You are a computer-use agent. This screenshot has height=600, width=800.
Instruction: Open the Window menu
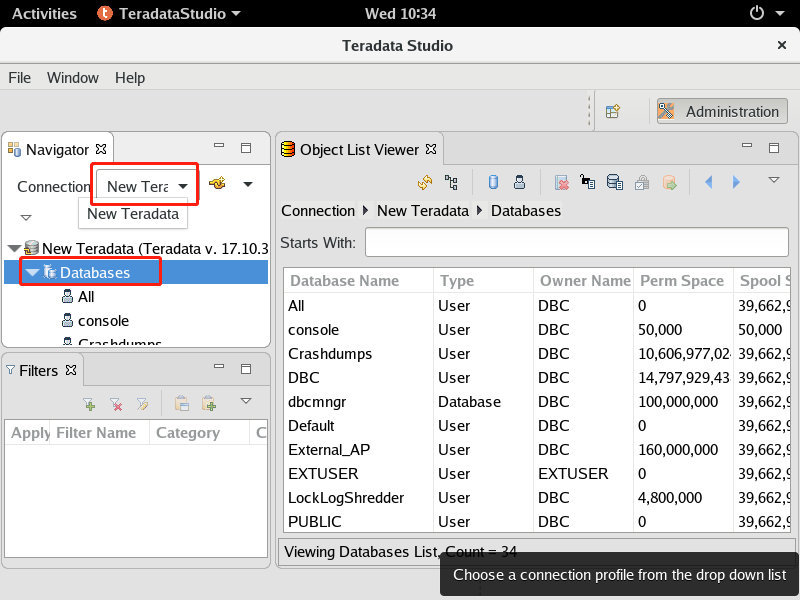pyautogui.click(x=72, y=77)
